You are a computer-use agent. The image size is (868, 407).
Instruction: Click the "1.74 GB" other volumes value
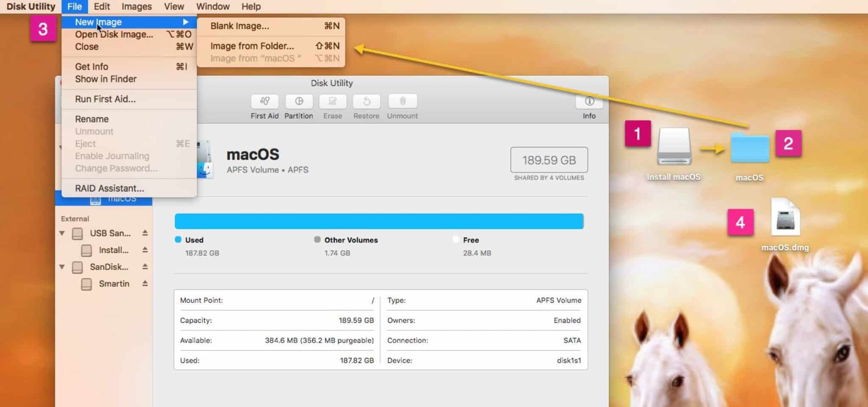[x=337, y=253]
